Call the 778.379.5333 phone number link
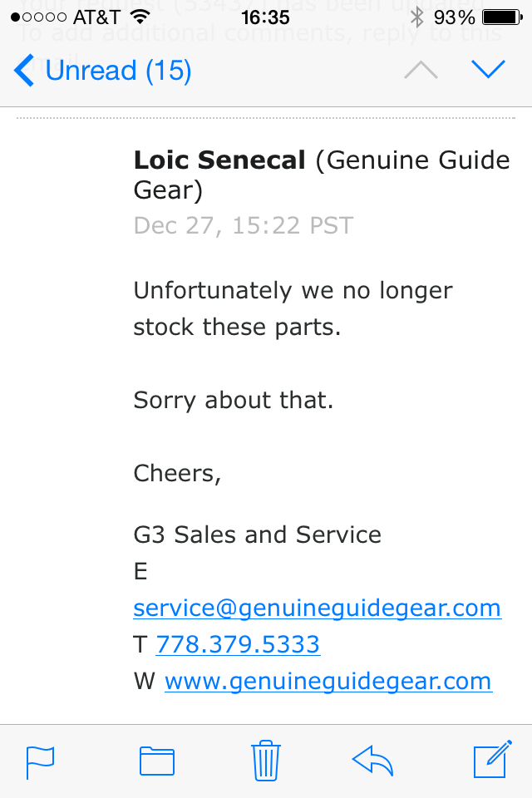The width and height of the screenshot is (532, 798). tap(238, 644)
